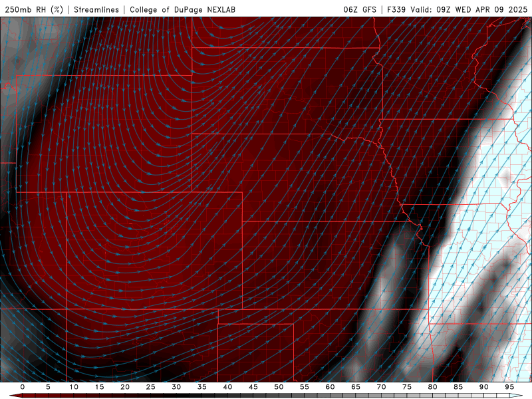Screen dimensions: 532x399
Task: Click the "40" value on color scale
Action: 227,387
